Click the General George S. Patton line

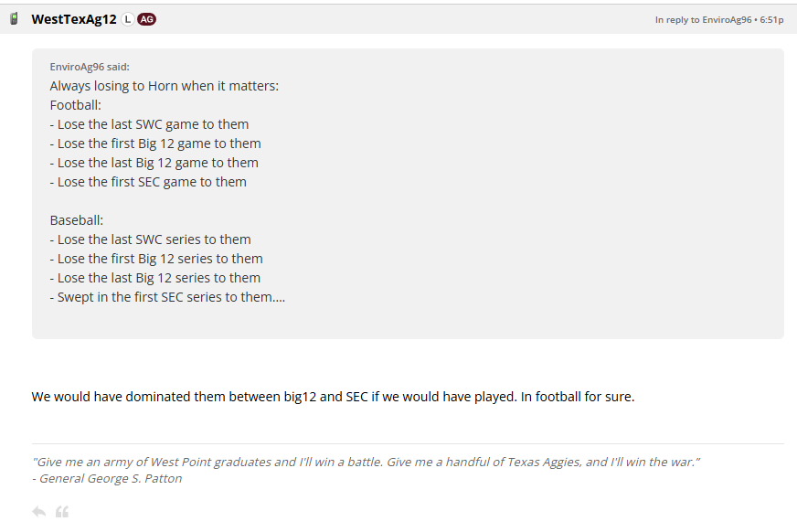pyautogui.click(x=107, y=479)
